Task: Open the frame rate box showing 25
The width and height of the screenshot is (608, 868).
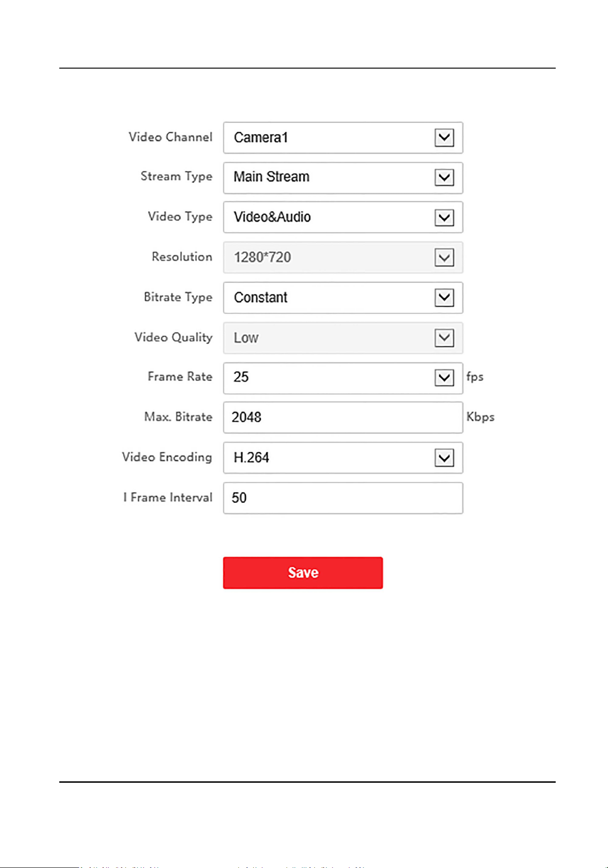Action: (343, 378)
